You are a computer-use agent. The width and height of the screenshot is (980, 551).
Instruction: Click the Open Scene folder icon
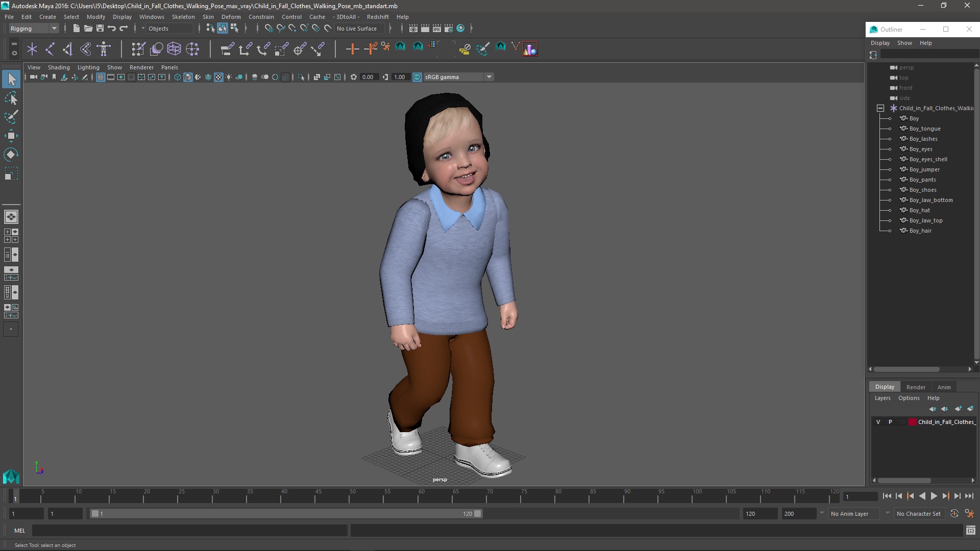pyautogui.click(x=88, y=29)
